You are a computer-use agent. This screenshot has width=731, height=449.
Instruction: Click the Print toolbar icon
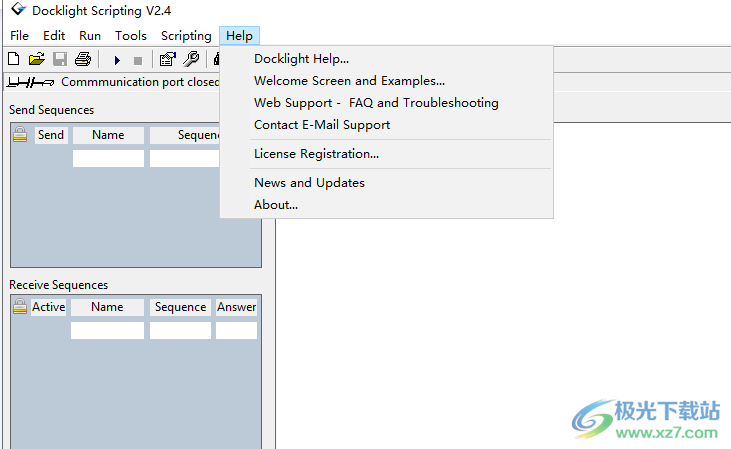click(x=83, y=60)
